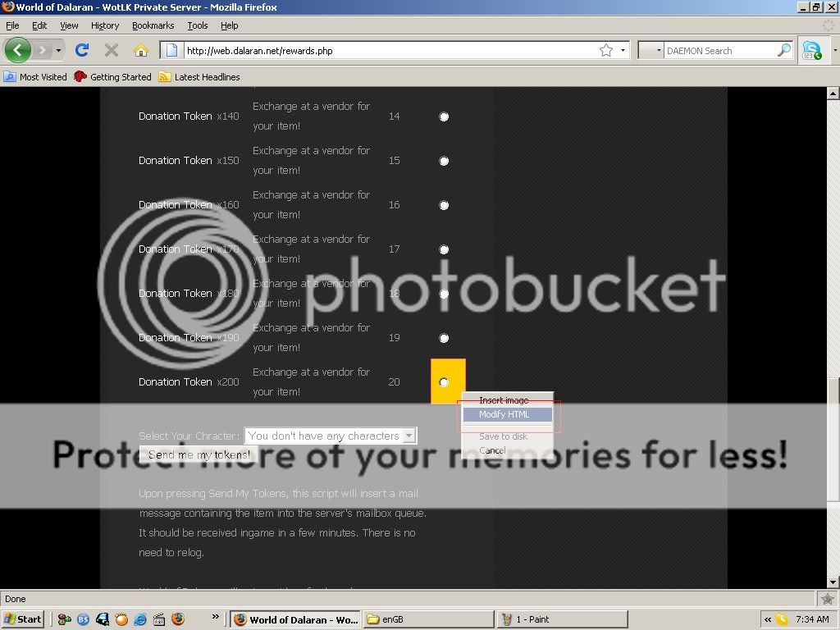Open the View menu

69,25
